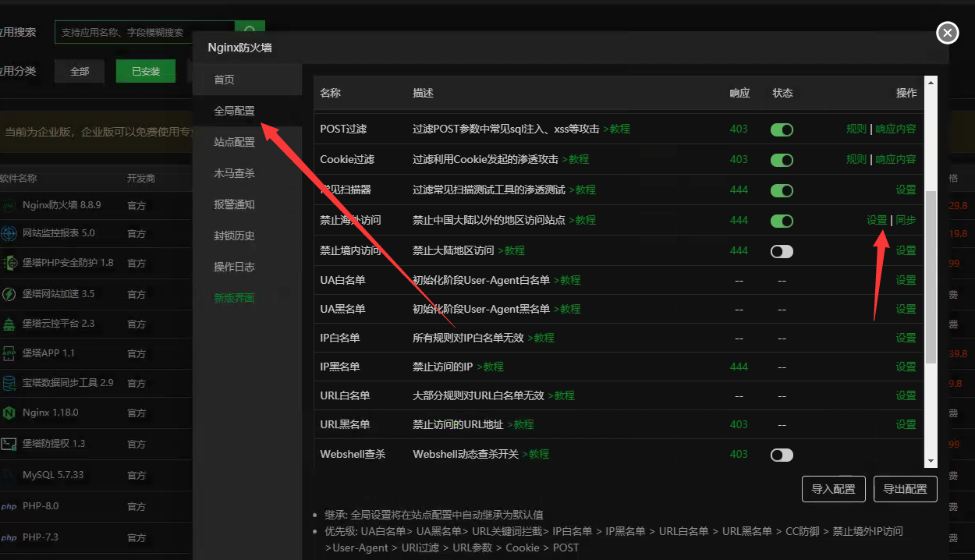This screenshot has height=560, width=975.
Task: Click MySQL 5.7.33 icon
Action: [x=9, y=475]
